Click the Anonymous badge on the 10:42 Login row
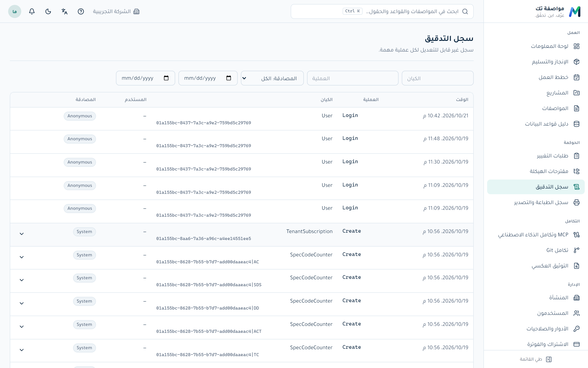This screenshot has height=368, width=588. [x=80, y=116]
